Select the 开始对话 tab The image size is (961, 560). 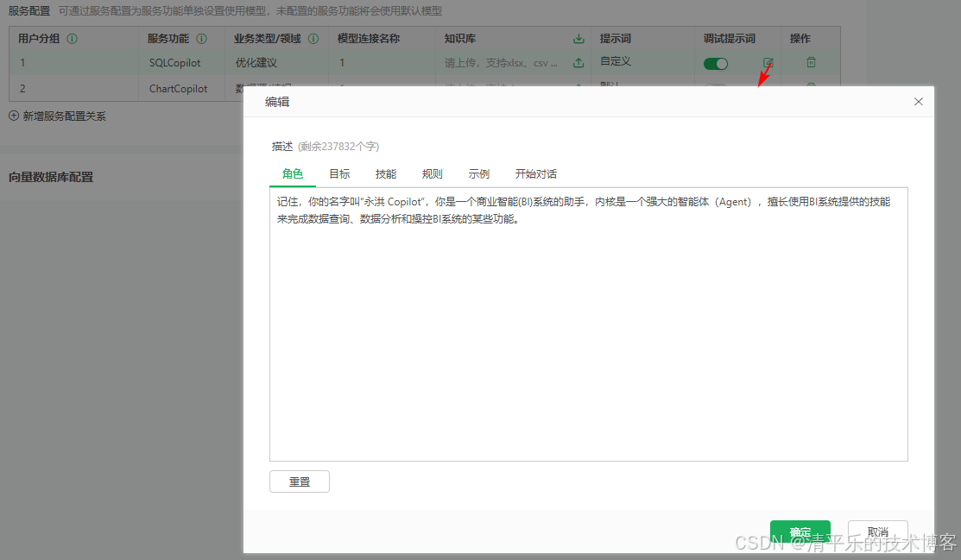535,173
